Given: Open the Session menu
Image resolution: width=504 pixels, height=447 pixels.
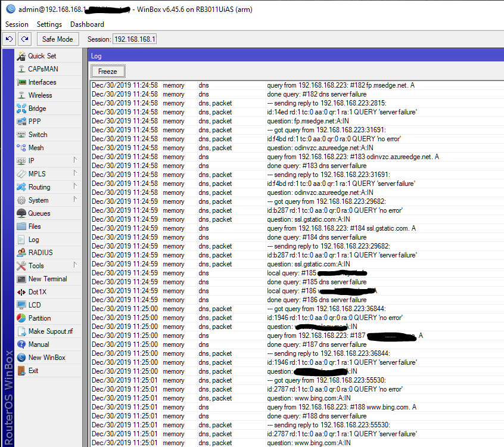Looking at the screenshot, I should [17, 24].
